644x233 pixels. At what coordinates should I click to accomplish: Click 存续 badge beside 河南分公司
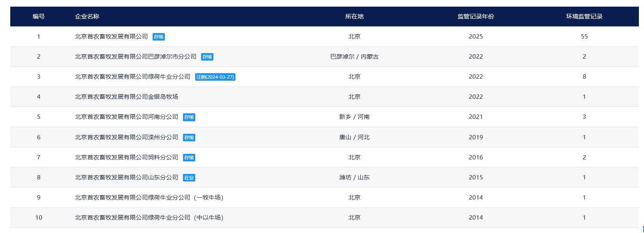pos(189,117)
